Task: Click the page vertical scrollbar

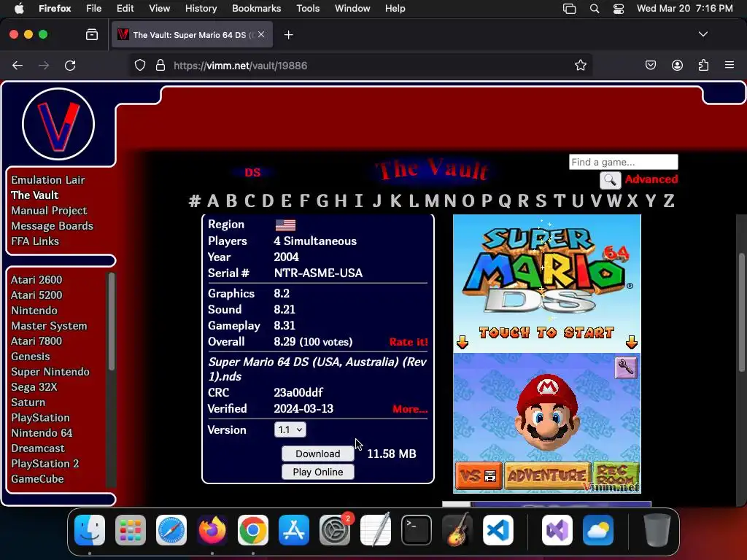Action: click(742, 312)
